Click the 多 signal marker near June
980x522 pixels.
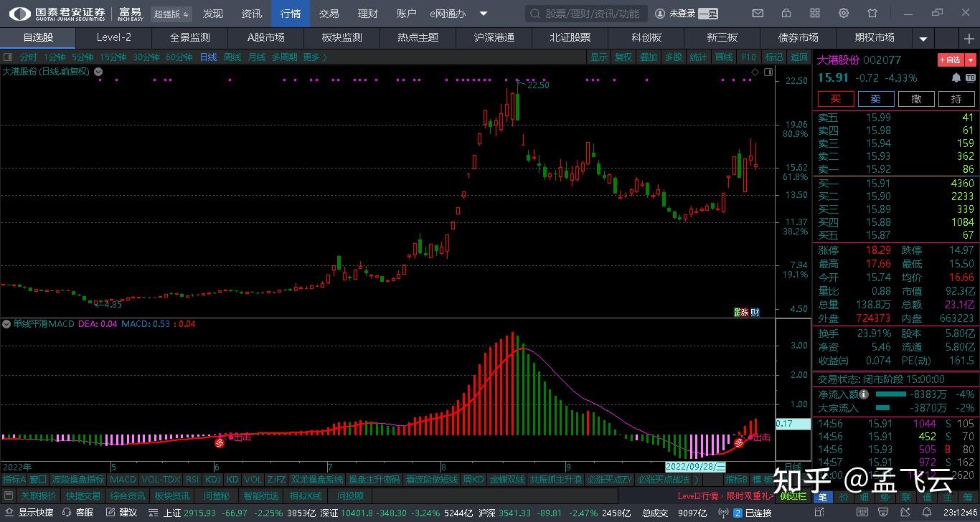[220, 443]
